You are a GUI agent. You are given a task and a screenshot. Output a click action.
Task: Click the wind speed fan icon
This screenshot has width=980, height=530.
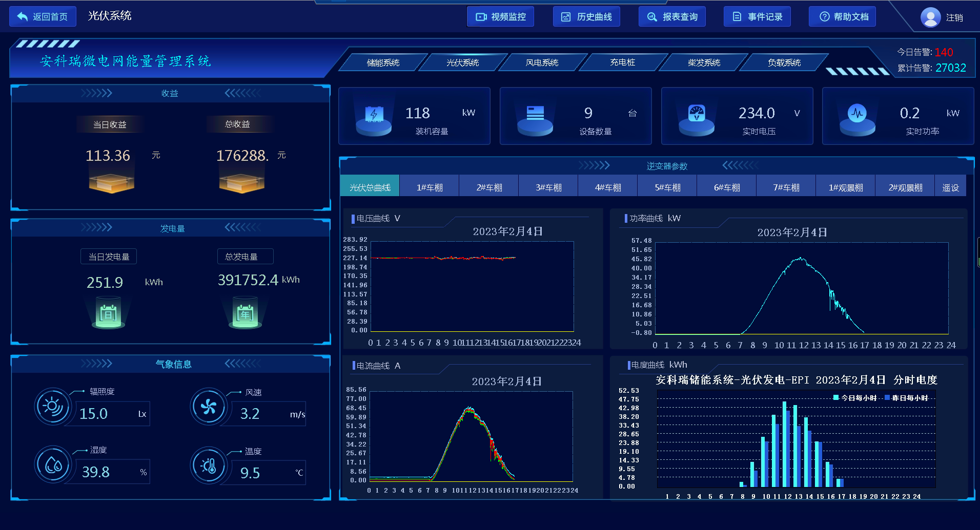[x=209, y=407]
